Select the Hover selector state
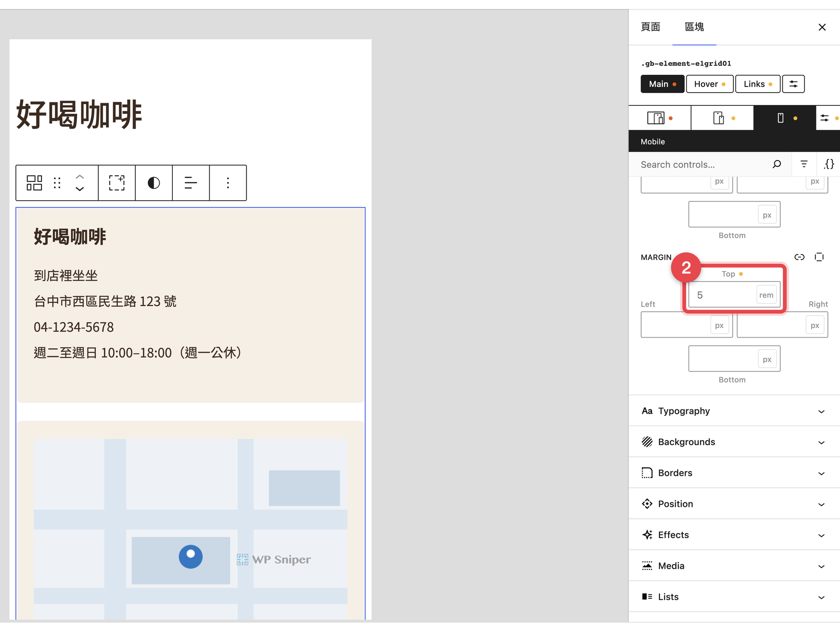Viewport: 840px width, 631px height. tap(710, 84)
